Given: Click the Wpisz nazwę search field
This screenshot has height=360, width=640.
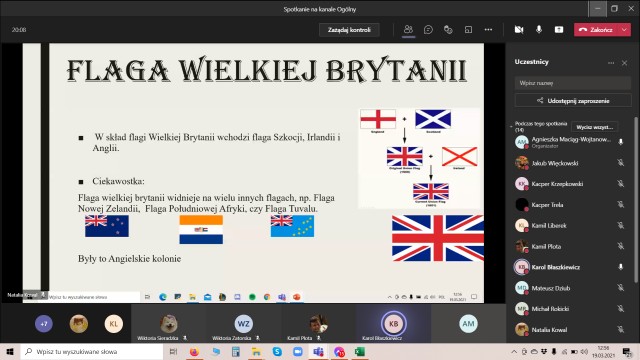Looking at the screenshot, I should point(573,83).
